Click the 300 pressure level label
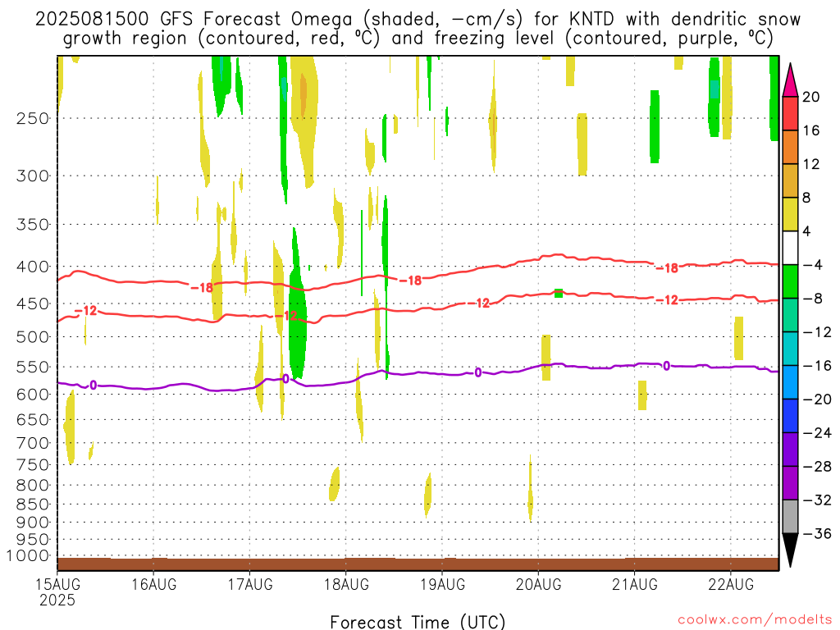The image size is (840, 630). coord(33,176)
